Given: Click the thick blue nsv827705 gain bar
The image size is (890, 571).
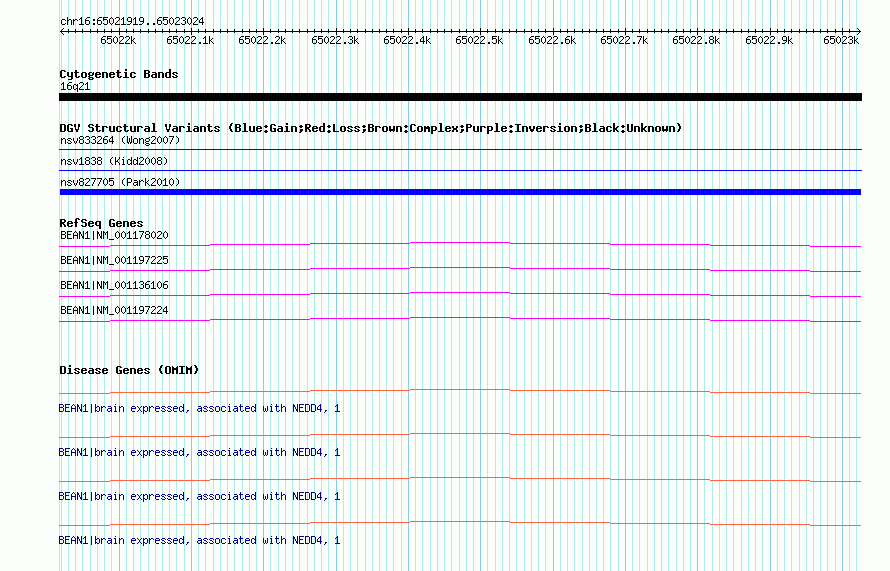Looking at the screenshot, I should (x=460, y=192).
